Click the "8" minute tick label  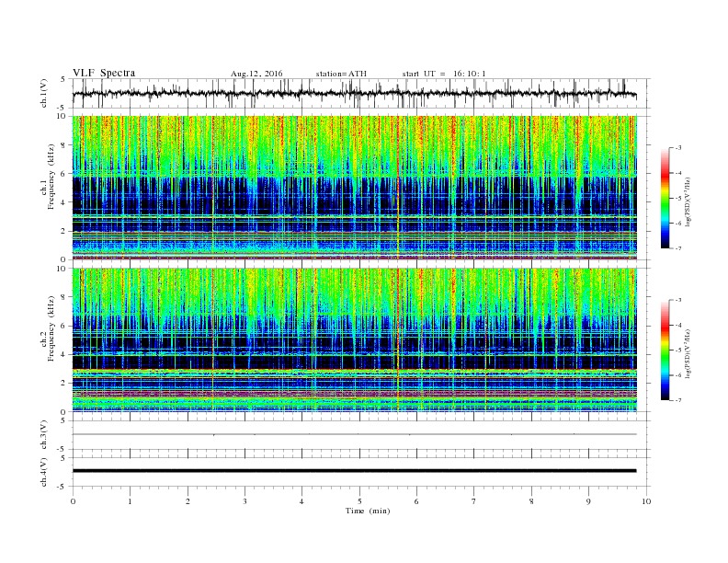point(531,501)
